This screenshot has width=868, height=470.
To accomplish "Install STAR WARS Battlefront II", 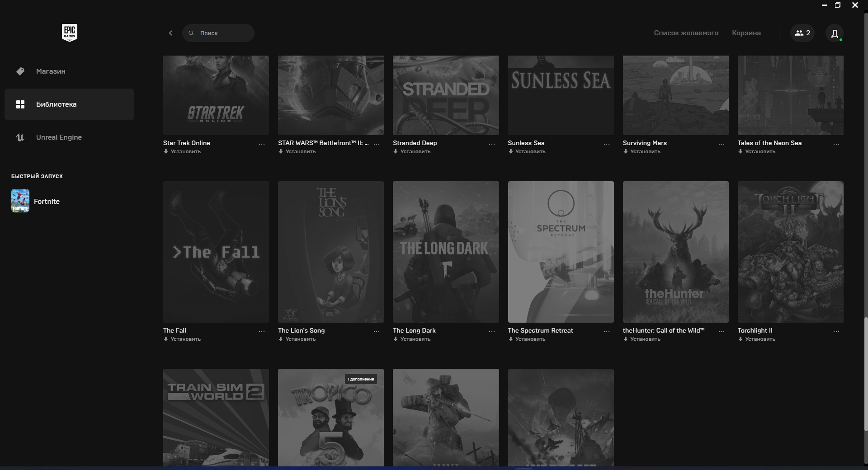I will coord(297,151).
